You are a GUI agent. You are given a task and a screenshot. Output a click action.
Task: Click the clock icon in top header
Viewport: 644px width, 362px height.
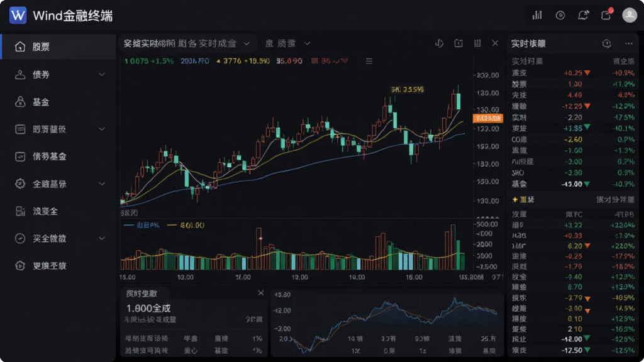(x=560, y=15)
